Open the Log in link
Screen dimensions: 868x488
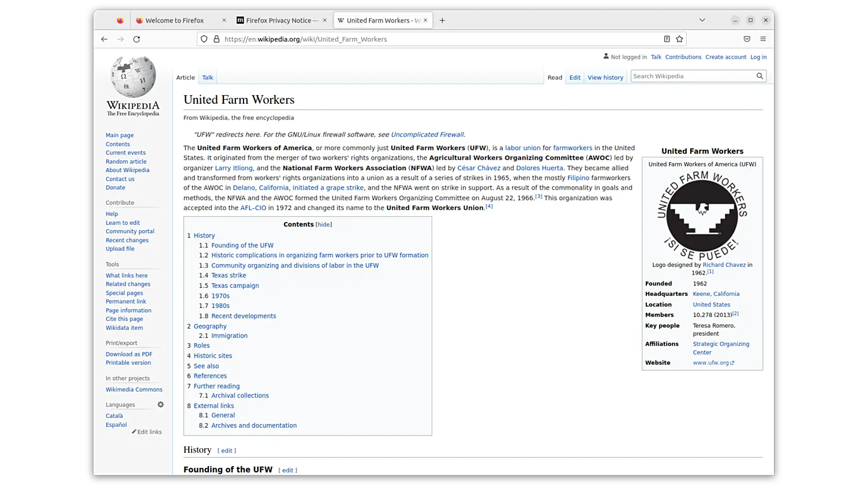(758, 57)
